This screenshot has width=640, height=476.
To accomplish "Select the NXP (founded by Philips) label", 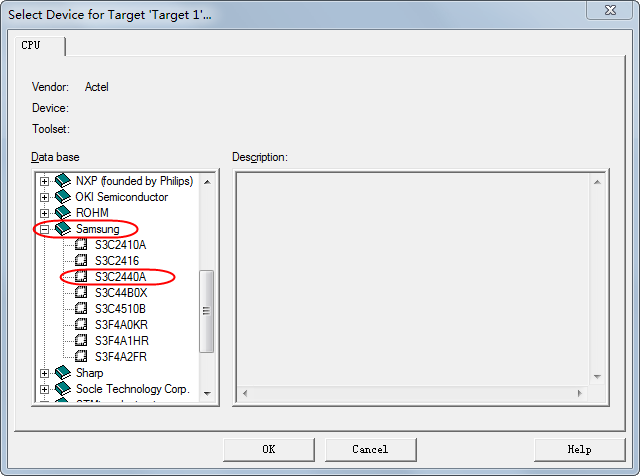I will tap(134, 181).
